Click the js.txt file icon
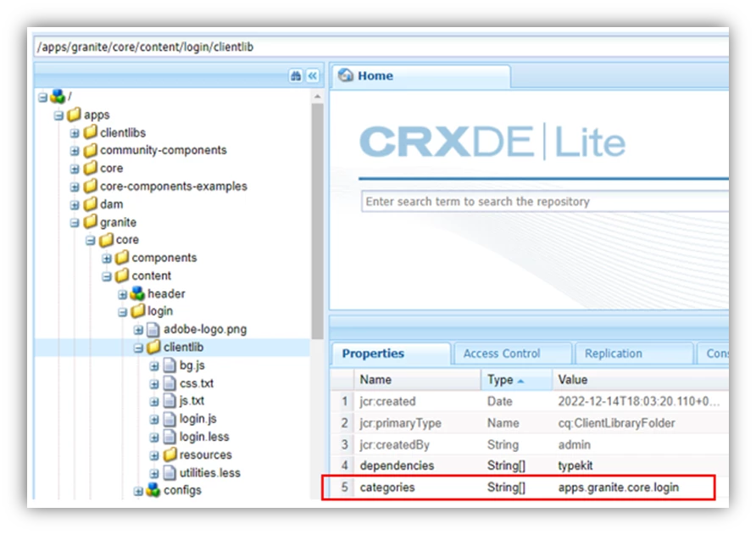The height and width of the screenshot is (535, 756). [x=170, y=400]
